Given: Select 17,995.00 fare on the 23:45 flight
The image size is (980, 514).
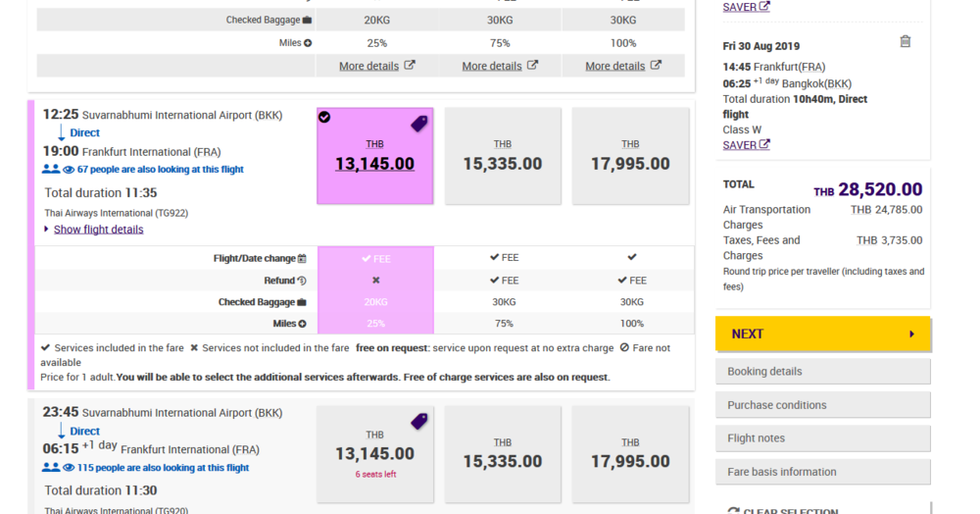Looking at the screenshot, I should pyautogui.click(x=630, y=454).
